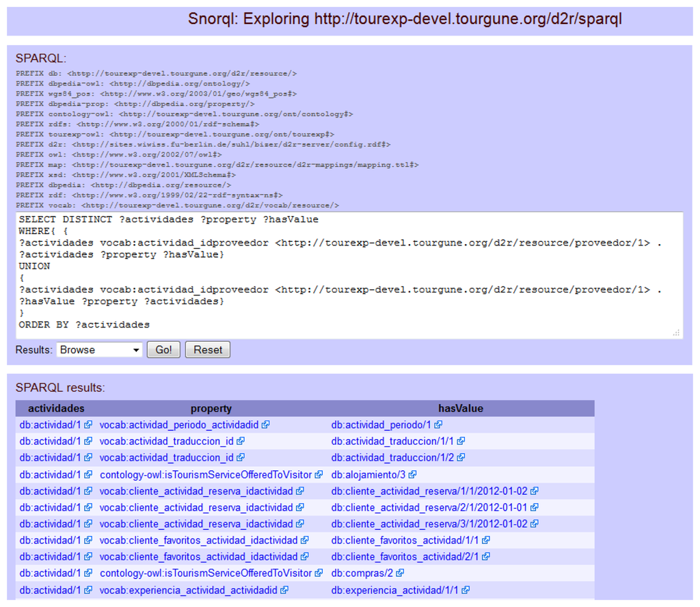
Task: Open external icon beside vocab:actividad_periodo_actividadid
Action: click(265, 424)
